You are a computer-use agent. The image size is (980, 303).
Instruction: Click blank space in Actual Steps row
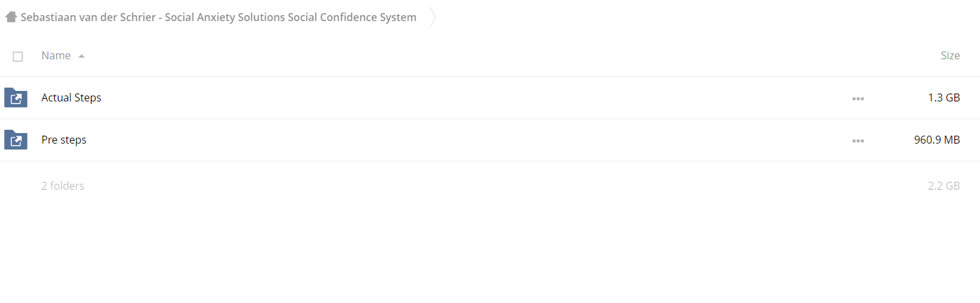tap(461, 98)
